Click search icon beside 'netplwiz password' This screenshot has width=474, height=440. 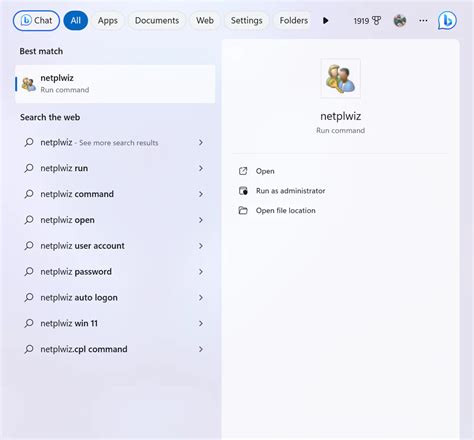tap(29, 271)
